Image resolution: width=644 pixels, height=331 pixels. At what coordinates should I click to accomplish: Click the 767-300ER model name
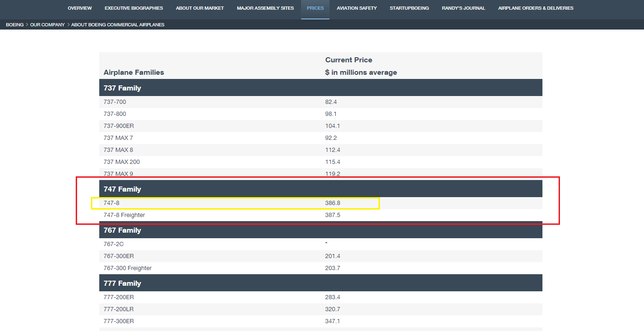pyautogui.click(x=119, y=256)
